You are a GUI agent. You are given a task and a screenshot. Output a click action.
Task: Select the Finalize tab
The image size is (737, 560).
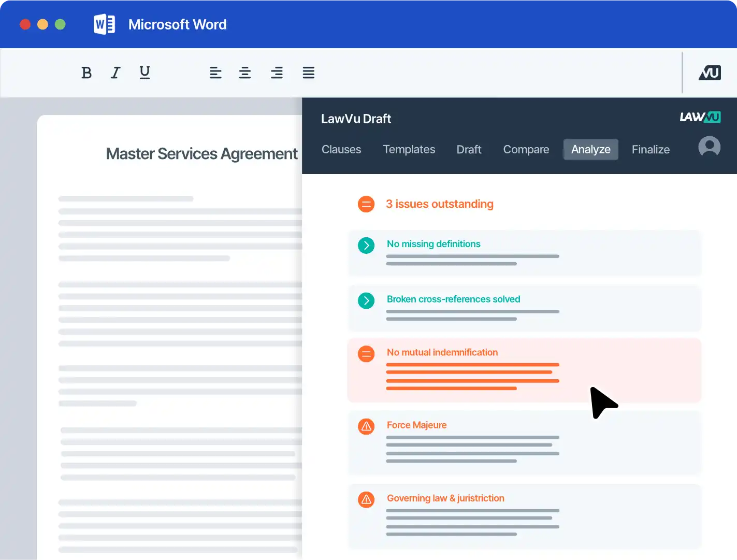[651, 150]
